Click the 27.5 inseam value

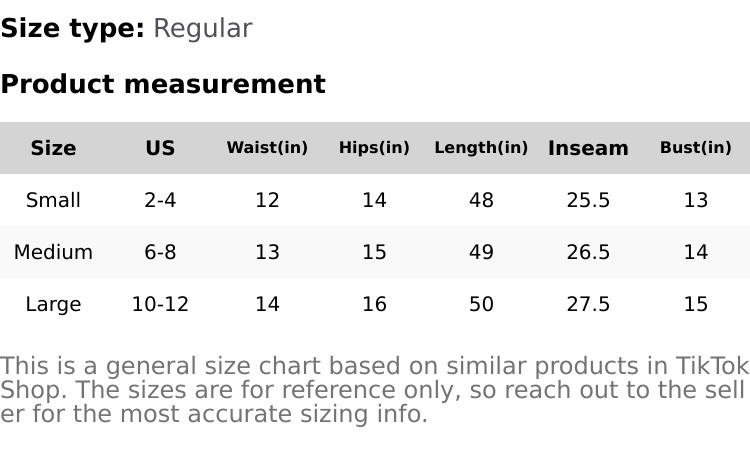coord(588,304)
